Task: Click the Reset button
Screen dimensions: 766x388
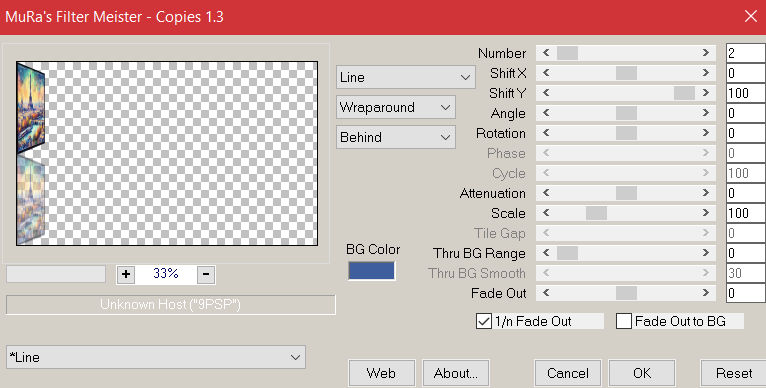Action: 734,373
